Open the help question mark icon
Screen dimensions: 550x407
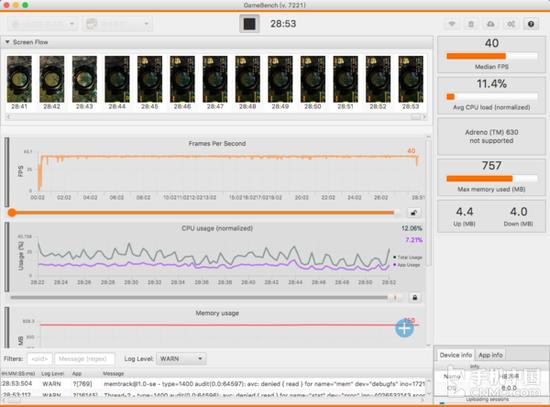click(531, 24)
